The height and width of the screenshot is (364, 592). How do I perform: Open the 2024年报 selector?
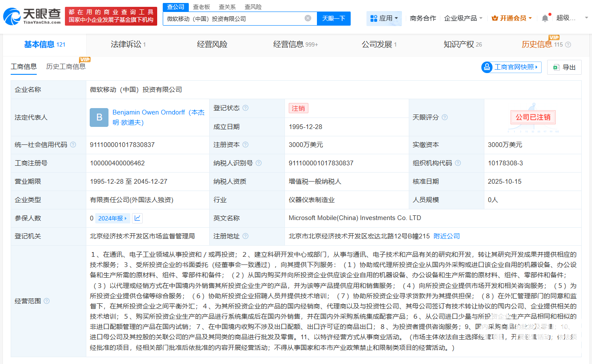point(112,218)
